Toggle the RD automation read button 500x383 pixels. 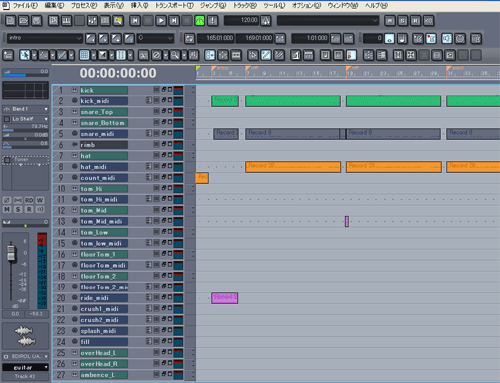point(29,200)
